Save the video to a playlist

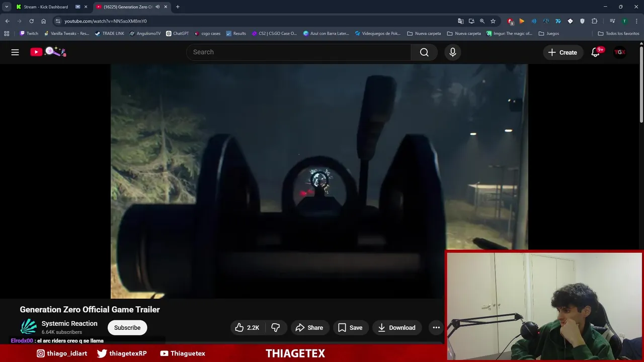(350, 328)
